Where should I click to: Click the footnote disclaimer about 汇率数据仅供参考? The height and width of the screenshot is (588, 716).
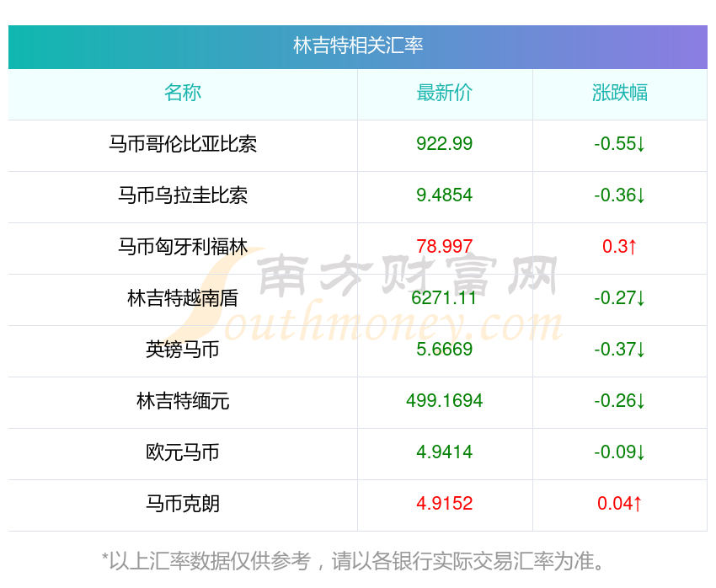(354, 562)
